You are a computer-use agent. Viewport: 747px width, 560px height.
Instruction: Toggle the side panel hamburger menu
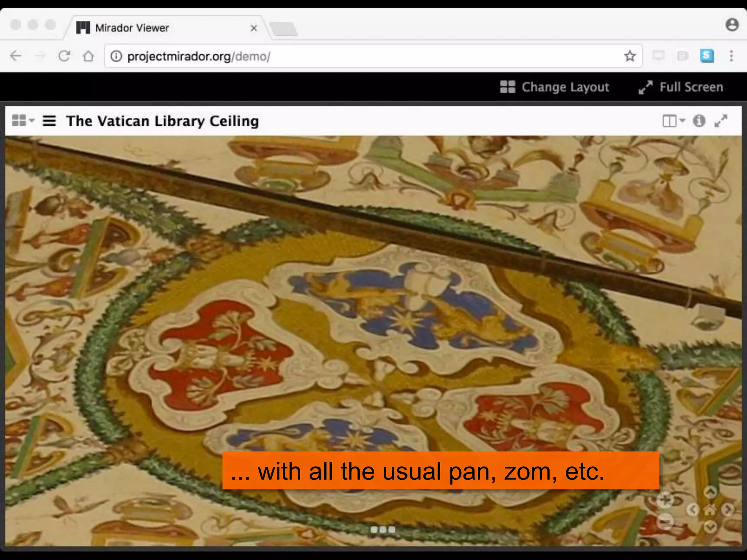pos(49,121)
